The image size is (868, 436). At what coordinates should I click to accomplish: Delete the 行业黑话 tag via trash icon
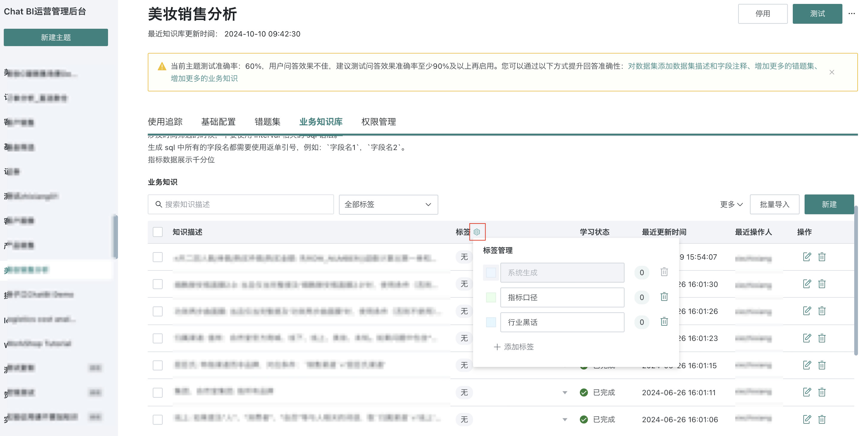[664, 322]
